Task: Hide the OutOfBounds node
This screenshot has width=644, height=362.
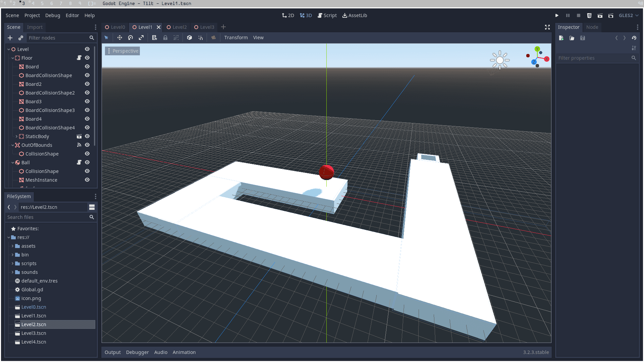Action: pos(87,145)
